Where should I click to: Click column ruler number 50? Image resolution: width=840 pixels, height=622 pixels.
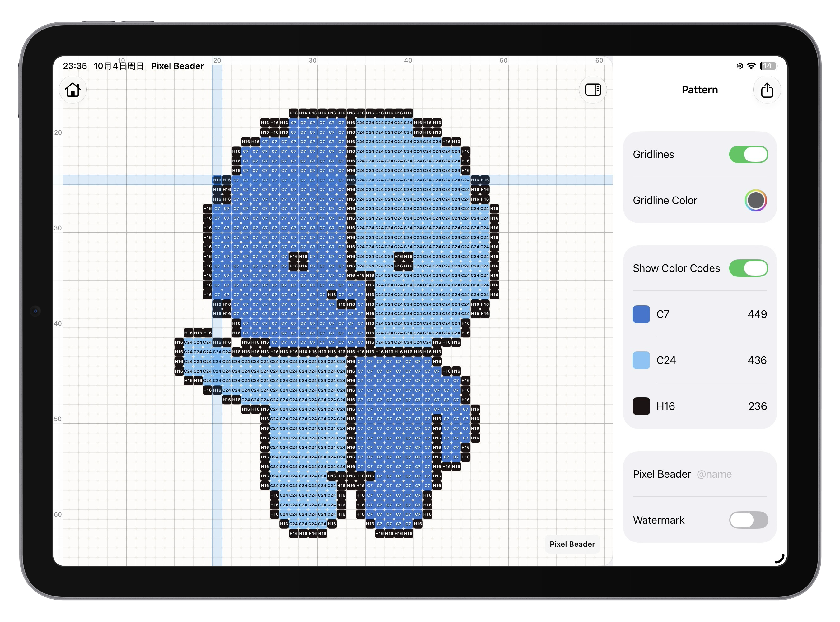tap(504, 60)
